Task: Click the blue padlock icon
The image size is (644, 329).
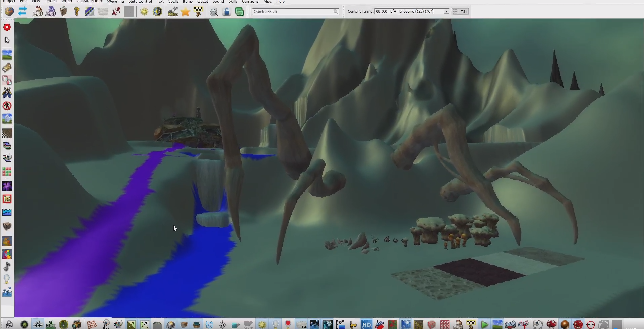Action: pyautogui.click(x=227, y=12)
